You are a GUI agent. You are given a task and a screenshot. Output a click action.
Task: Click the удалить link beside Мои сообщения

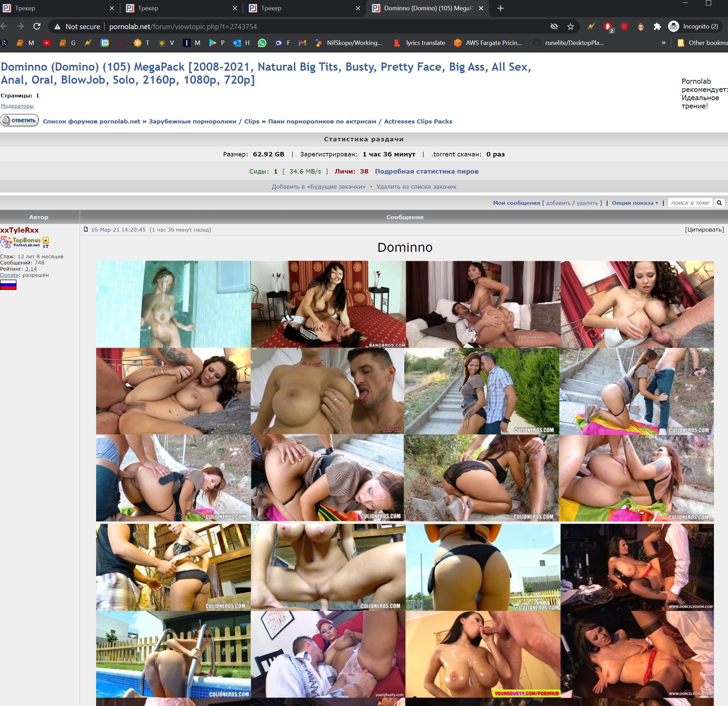(587, 203)
